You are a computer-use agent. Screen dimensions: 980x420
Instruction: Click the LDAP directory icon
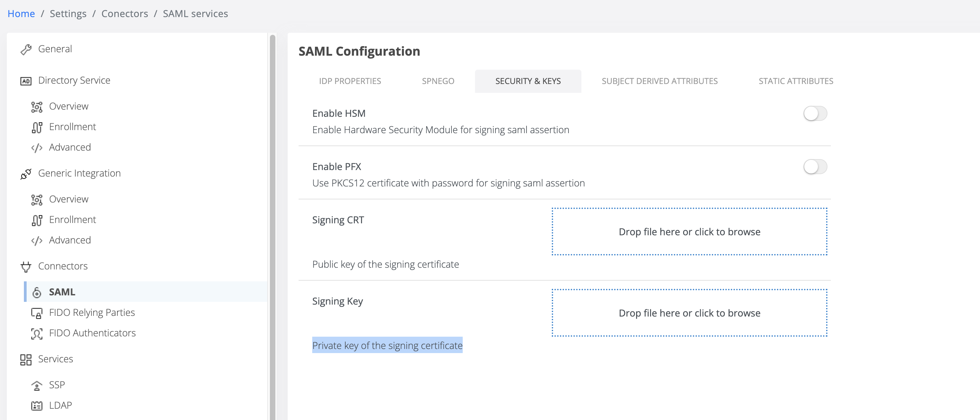37,406
